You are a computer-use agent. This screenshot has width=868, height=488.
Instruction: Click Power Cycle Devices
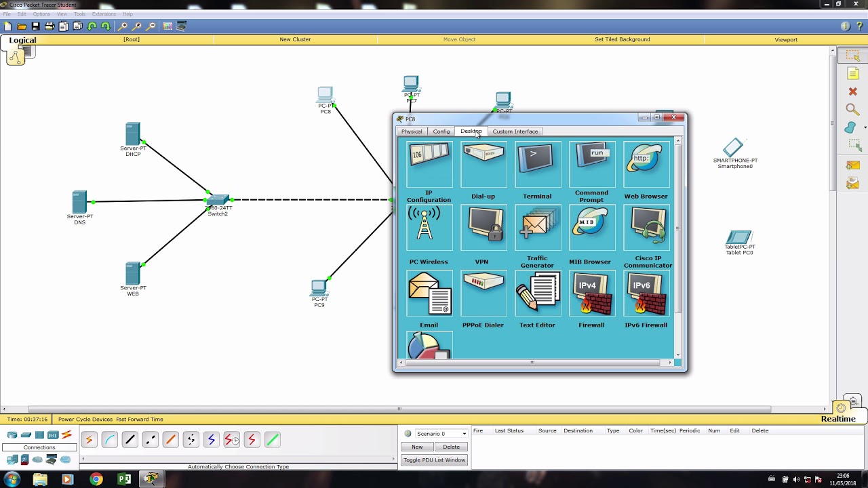pos(85,419)
